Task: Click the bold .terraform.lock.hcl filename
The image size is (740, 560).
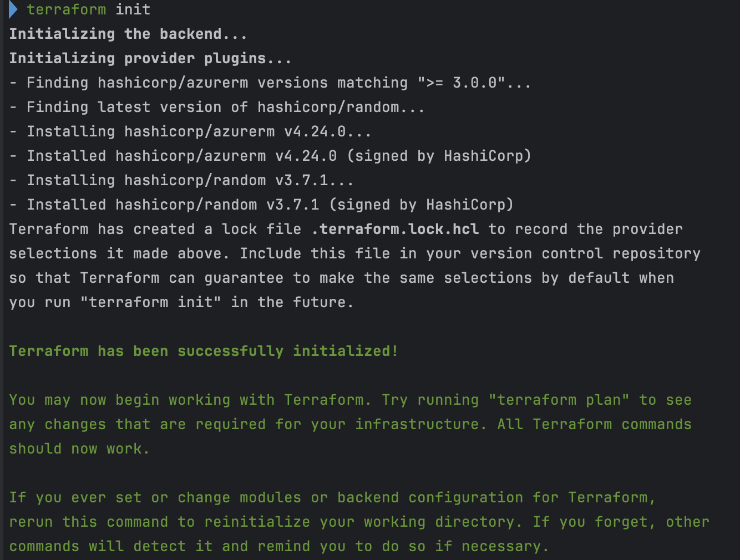Action: tap(395, 229)
